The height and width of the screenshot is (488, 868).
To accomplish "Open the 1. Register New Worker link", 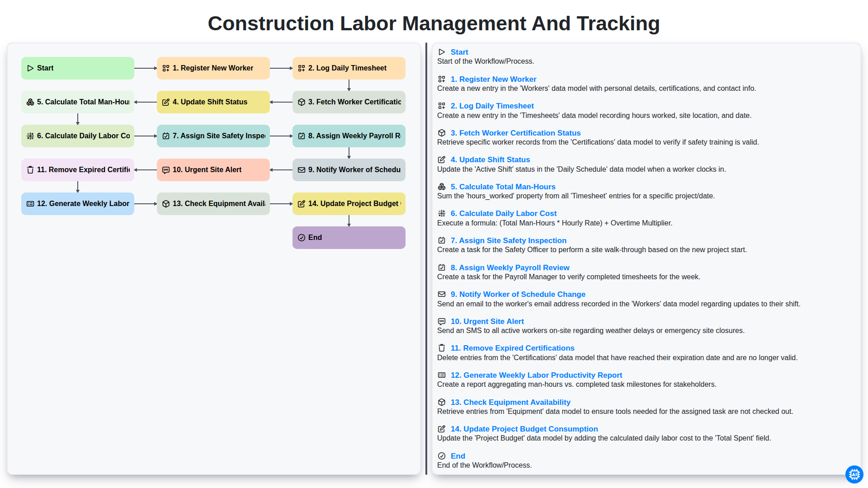I will (x=493, y=79).
